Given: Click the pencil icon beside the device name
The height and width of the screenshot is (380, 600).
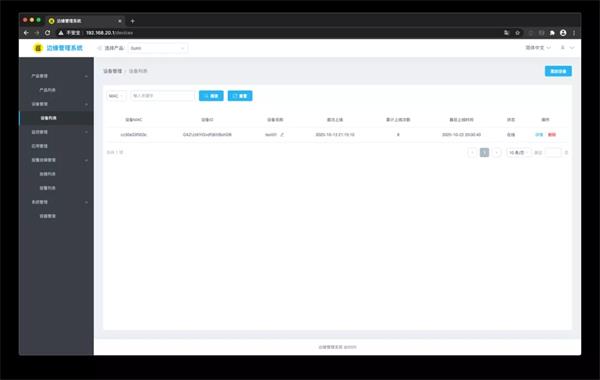Looking at the screenshot, I should tap(282, 135).
